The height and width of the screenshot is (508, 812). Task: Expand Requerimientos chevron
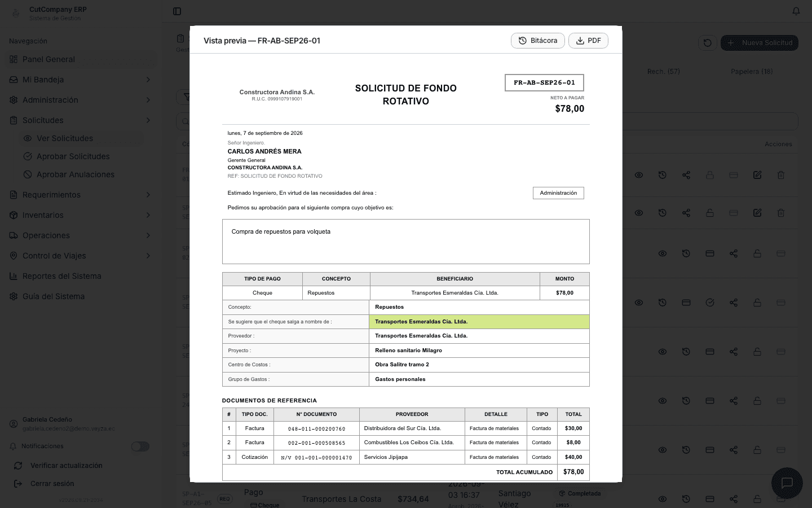tap(148, 195)
